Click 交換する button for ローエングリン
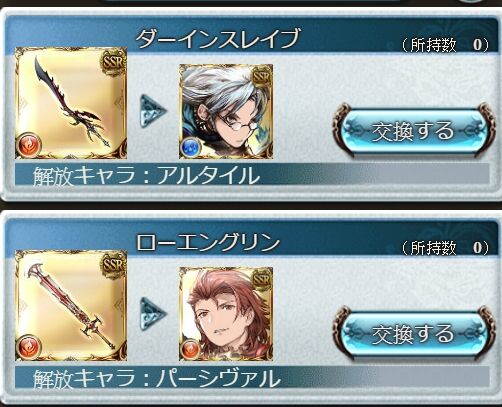502x407 pixels. (x=413, y=334)
